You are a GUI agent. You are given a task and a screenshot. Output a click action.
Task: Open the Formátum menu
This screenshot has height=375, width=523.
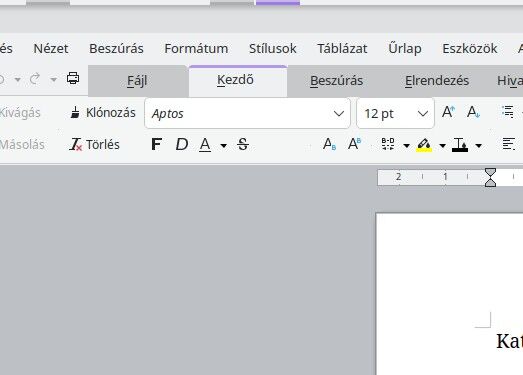(x=196, y=49)
